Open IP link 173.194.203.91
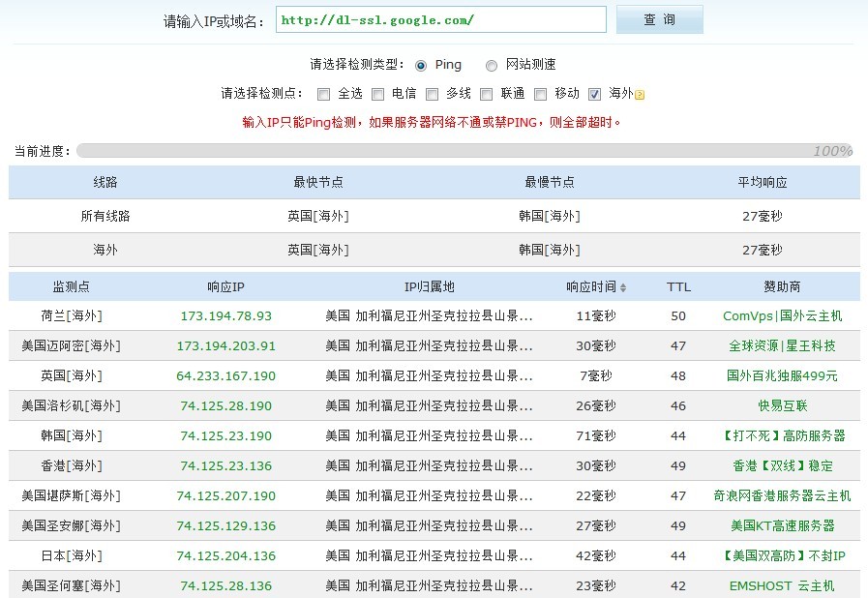The image size is (868, 598). (x=225, y=346)
